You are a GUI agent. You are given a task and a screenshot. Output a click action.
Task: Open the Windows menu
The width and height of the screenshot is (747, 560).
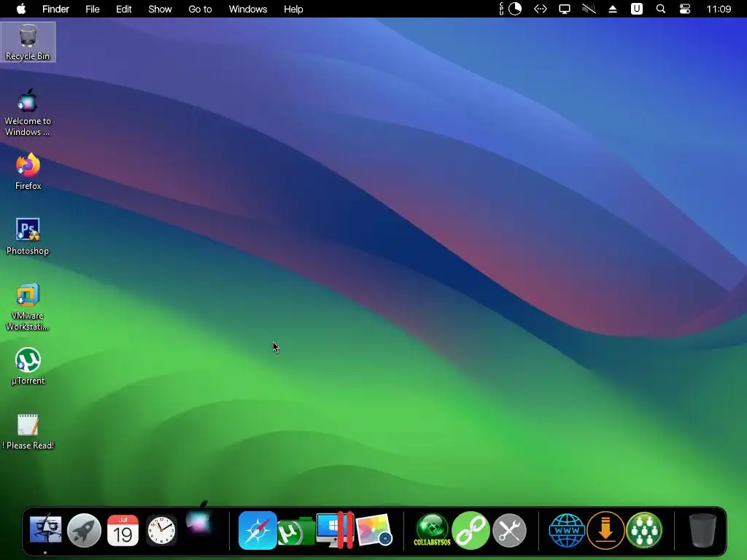pyautogui.click(x=248, y=9)
